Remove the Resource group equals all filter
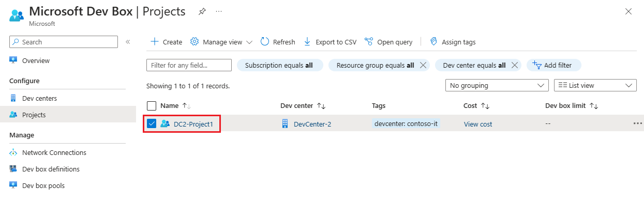Screen dimensions: 644x203 coord(423,65)
